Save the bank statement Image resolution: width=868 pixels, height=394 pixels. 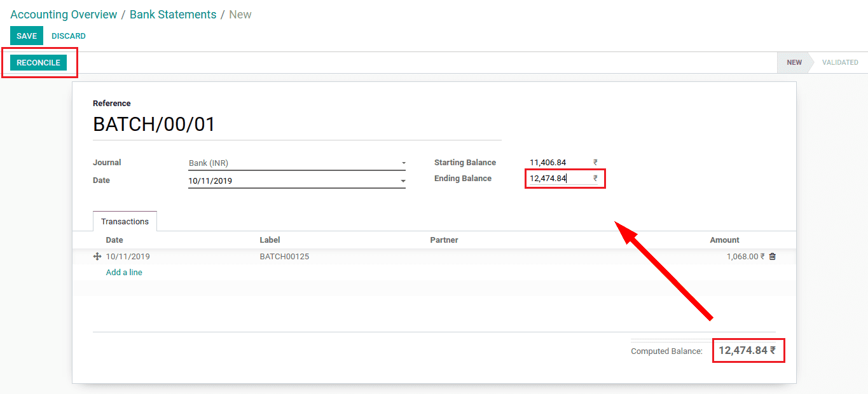[27, 36]
